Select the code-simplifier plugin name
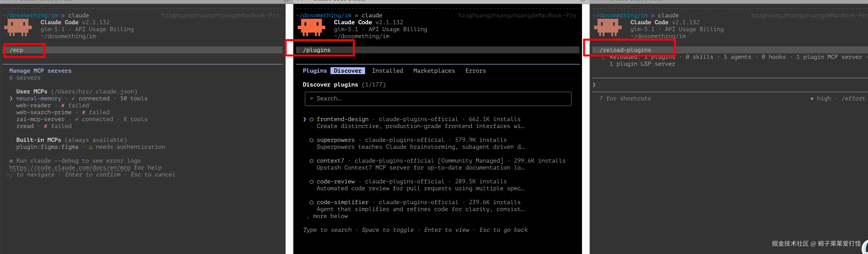Viewport: 868px width, 254px height. [x=343, y=202]
